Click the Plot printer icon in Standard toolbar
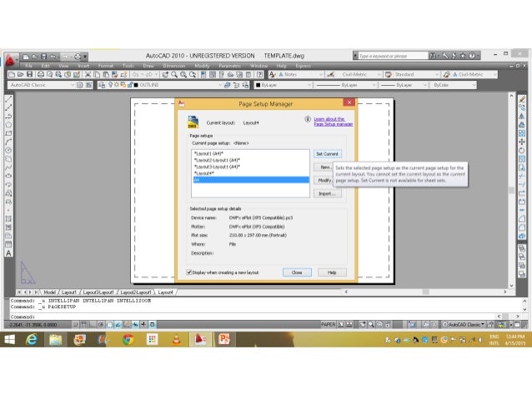This screenshot has width=532, height=399. coord(41,74)
